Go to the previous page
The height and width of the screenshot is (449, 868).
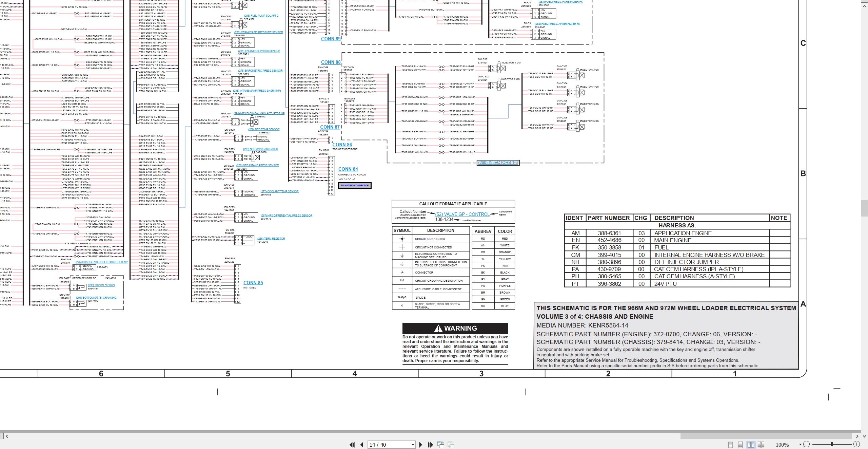(x=362, y=445)
